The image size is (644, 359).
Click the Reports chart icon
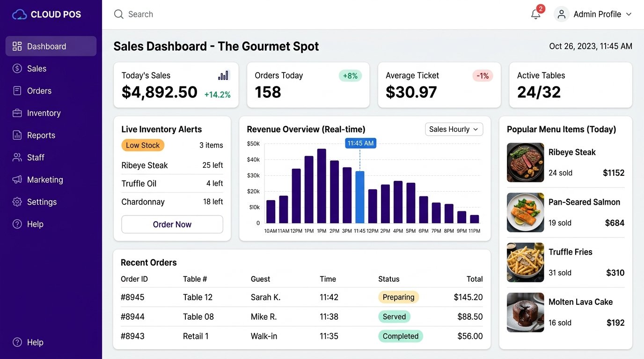tap(17, 135)
